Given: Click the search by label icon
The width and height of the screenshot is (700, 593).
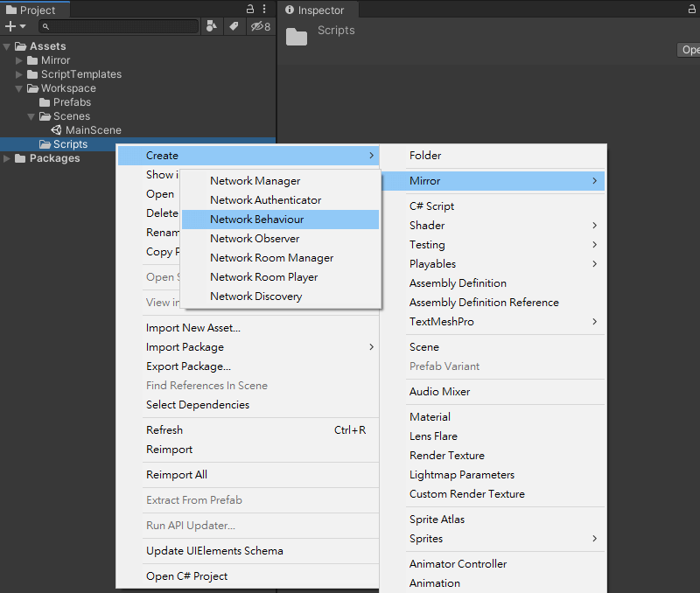Looking at the screenshot, I should pyautogui.click(x=234, y=26).
